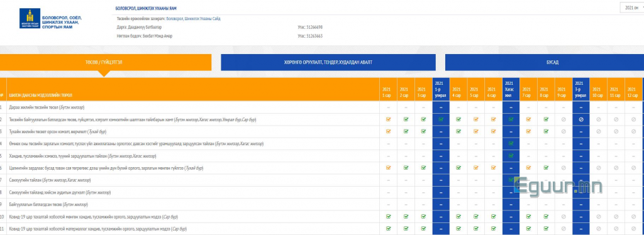The image size is (644, 235).
Task: Open green check for Тухайн жилийн төсөвт row, 8 сар
Action: tap(546, 132)
